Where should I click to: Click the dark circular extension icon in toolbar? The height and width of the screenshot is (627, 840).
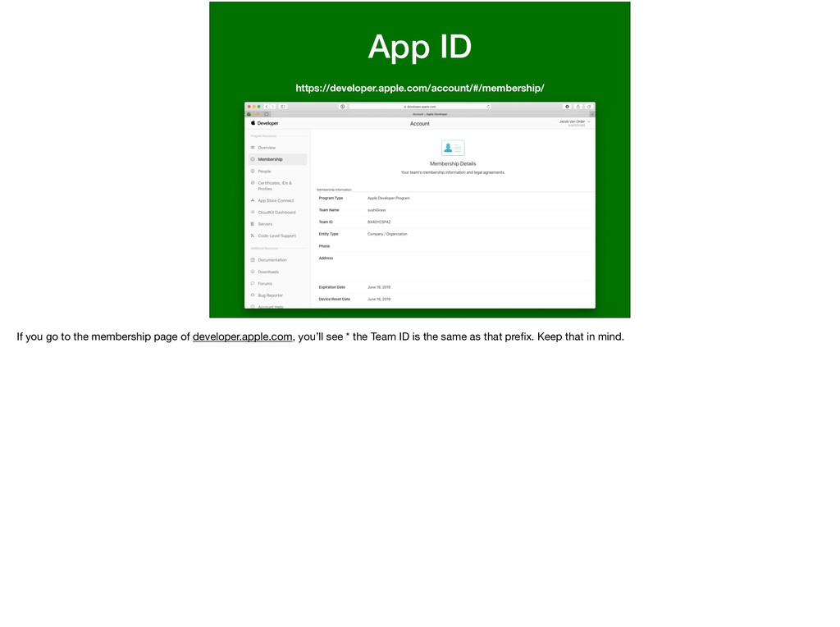pos(568,107)
